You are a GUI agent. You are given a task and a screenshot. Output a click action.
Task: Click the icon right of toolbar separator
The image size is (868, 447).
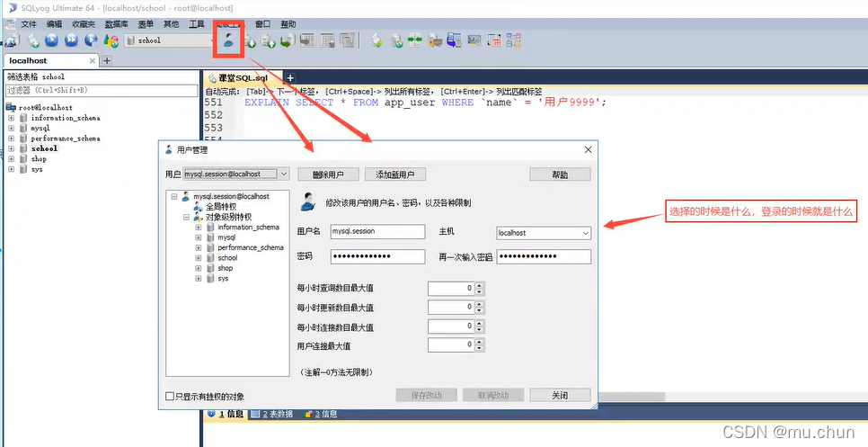point(377,40)
